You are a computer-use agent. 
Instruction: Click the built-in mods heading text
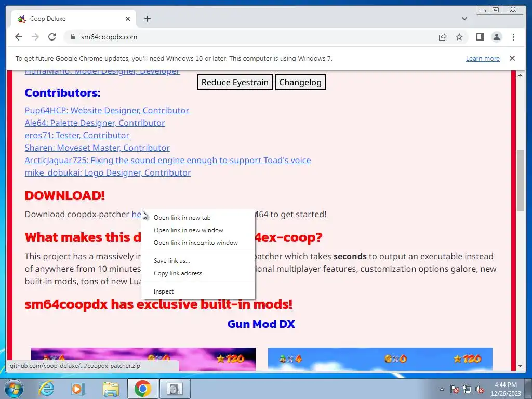[158, 304]
